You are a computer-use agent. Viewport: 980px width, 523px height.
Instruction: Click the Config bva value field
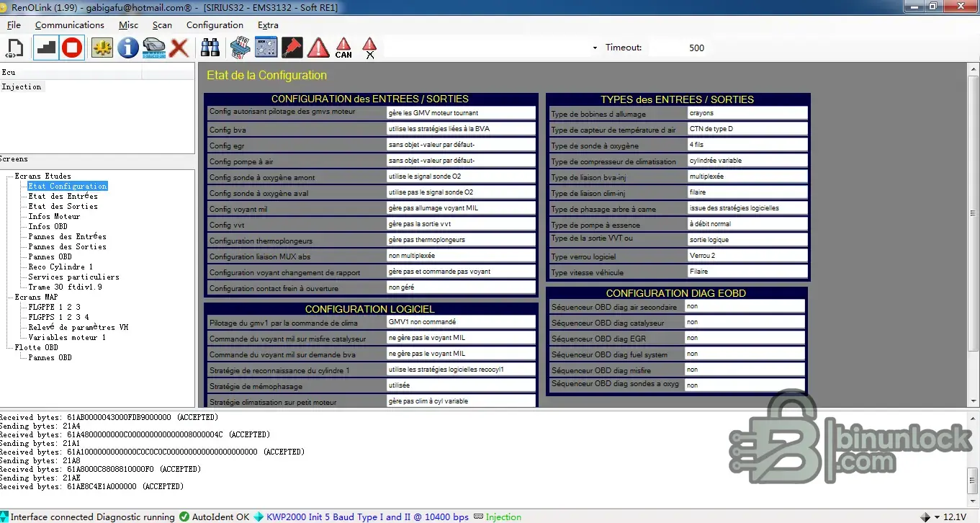click(461, 129)
